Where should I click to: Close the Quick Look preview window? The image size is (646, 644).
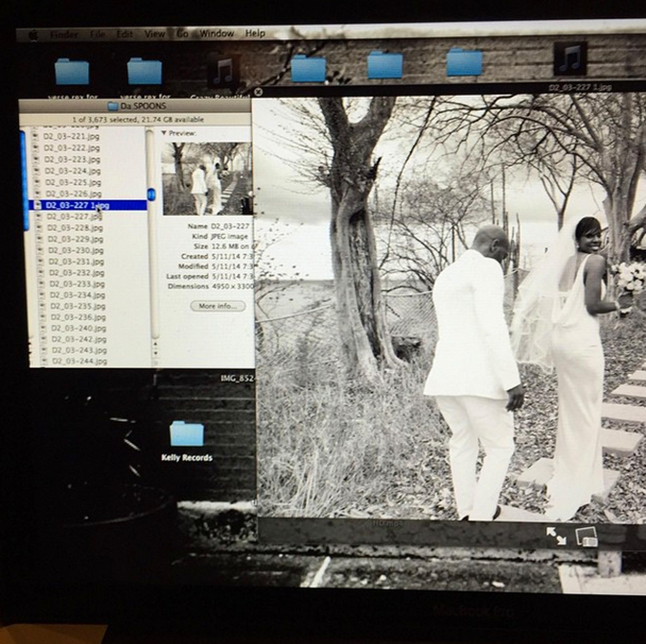point(257,91)
